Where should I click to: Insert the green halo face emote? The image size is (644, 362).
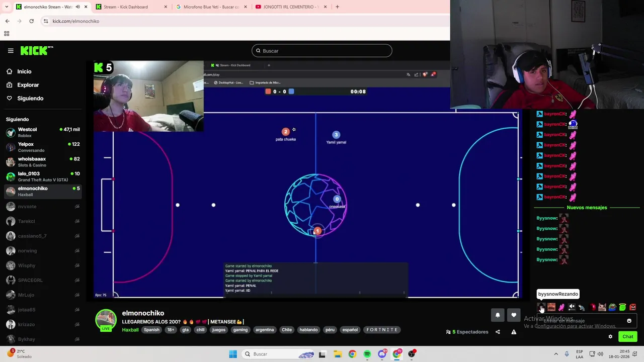[x=622, y=307]
